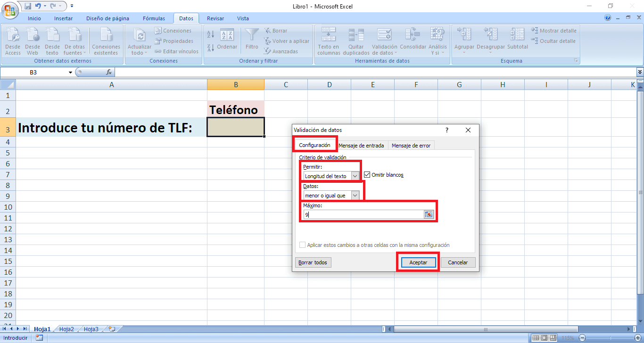
Task: Open Avanzadas filter options
Action: pyautogui.click(x=281, y=51)
